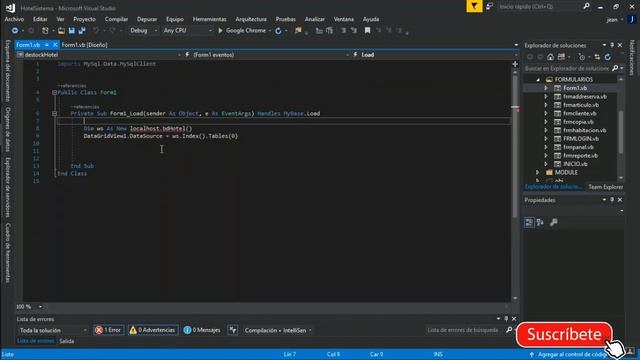Select Form1.vb in Solution Explorer
The height and width of the screenshot is (360, 640).
click(x=575, y=88)
